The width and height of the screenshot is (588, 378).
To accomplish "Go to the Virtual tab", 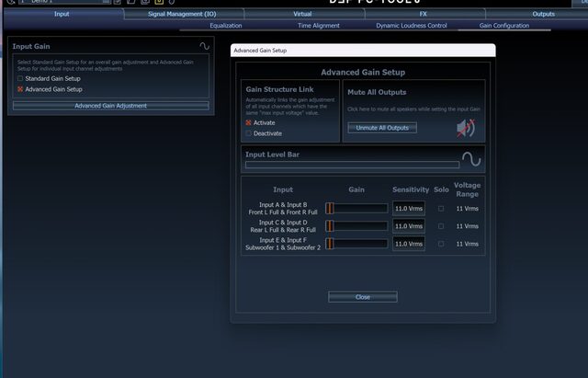I will point(302,14).
